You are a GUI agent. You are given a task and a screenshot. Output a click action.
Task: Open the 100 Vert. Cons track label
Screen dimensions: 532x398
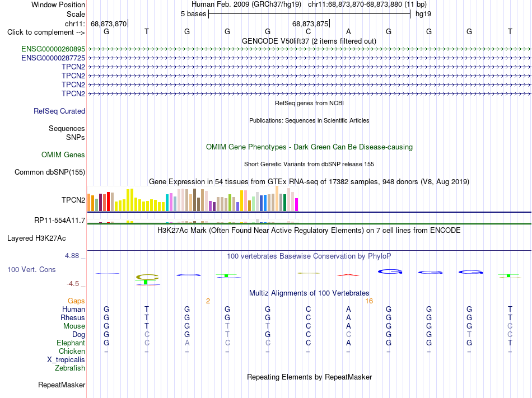pos(31,270)
